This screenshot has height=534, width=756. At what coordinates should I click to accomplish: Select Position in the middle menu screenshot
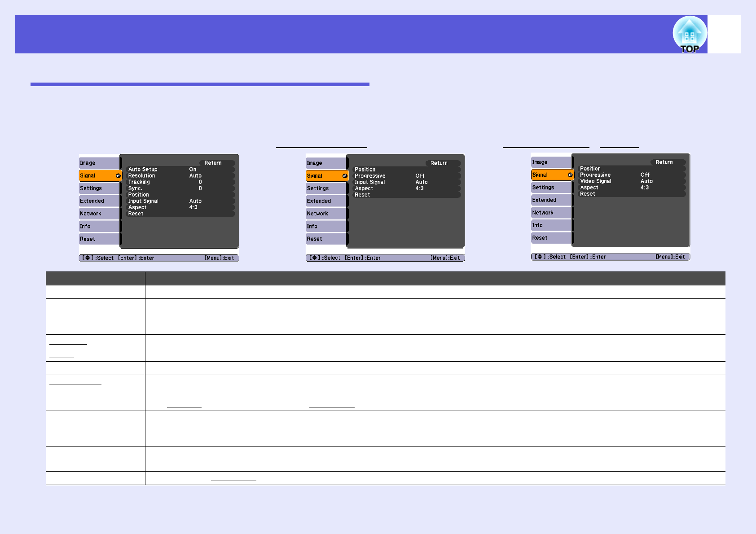point(406,170)
